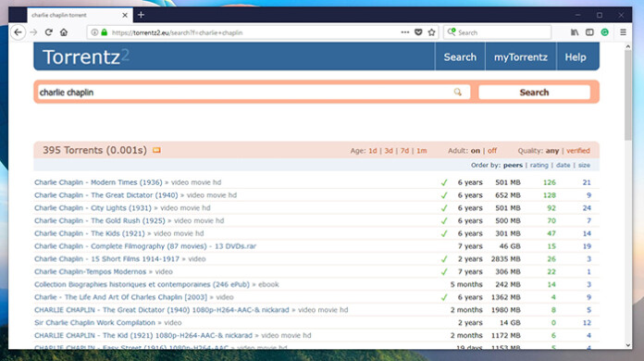Image resolution: width=644 pixels, height=361 pixels.
Task: Reload the page with the refresh icon
Action: [x=48, y=32]
